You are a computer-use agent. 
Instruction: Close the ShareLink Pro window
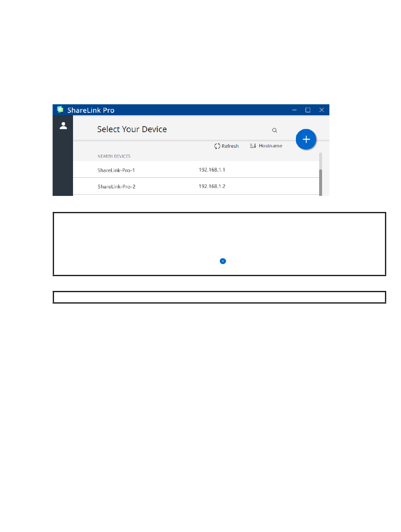tap(322, 110)
